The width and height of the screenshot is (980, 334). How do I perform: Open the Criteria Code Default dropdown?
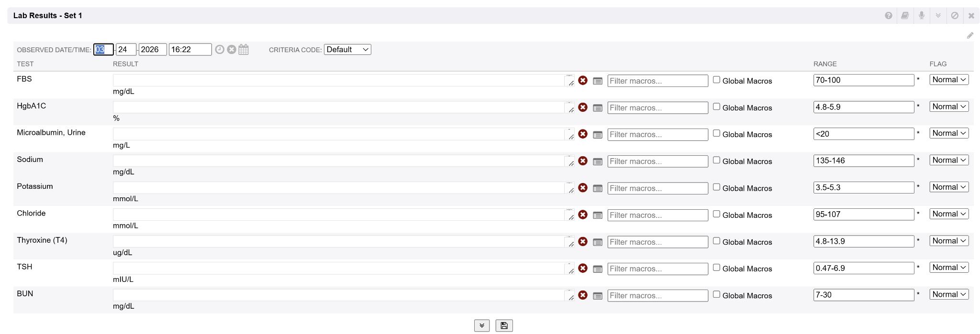point(347,50)
